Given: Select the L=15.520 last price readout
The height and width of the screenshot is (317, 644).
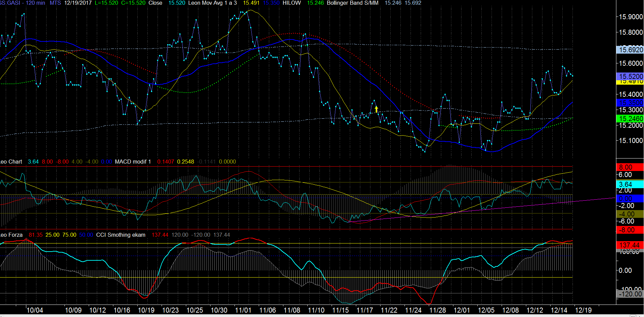Looking at the screenshot, I should click(106, 3).
